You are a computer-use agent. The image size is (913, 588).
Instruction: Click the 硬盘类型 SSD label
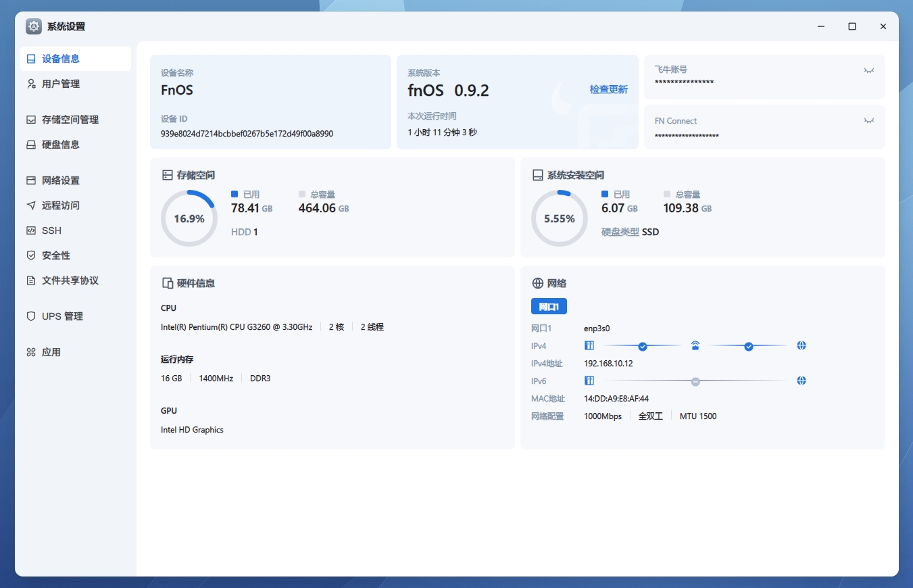tap(630, 232)
